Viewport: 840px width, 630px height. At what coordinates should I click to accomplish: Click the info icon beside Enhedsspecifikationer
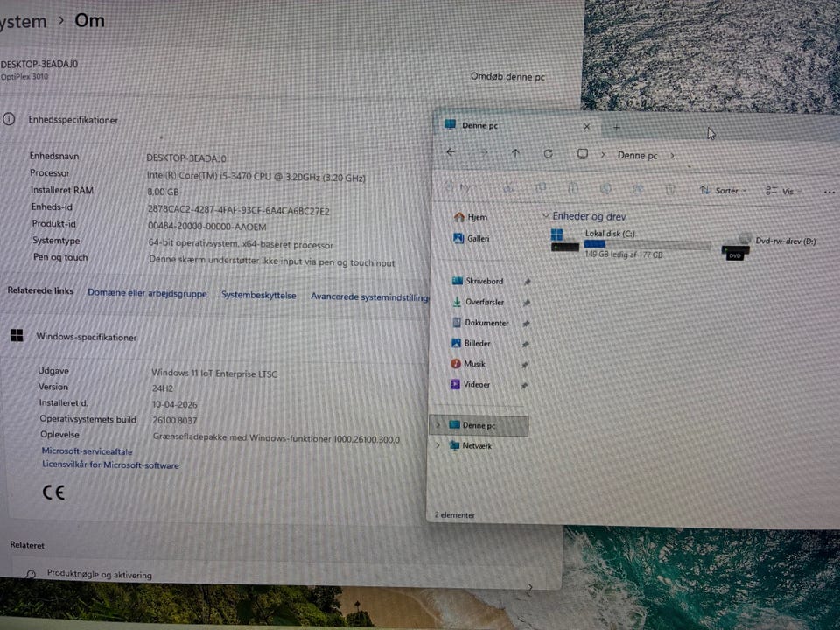[x=9, y=118]
